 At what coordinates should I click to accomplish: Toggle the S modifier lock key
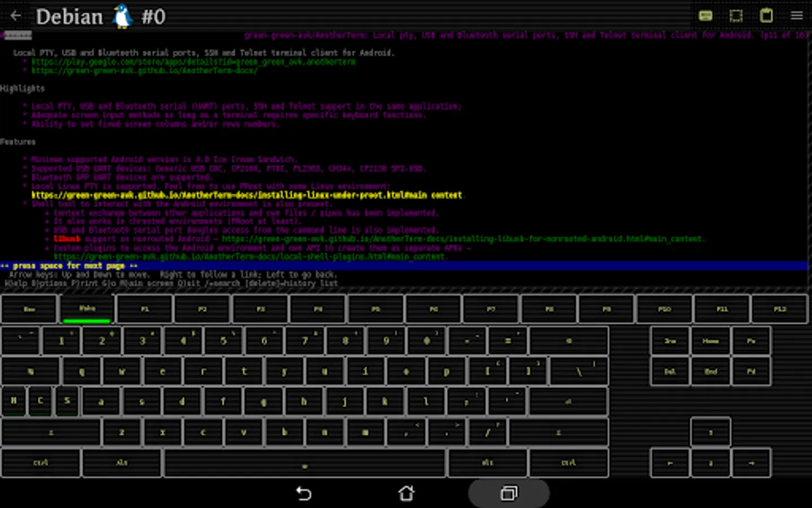coord(67,401)
